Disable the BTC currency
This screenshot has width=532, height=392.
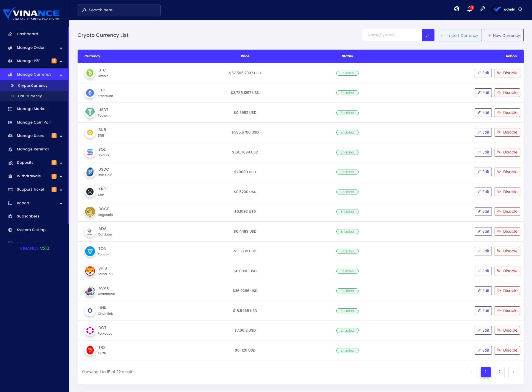pyautogui.click(x=507, y=73)
